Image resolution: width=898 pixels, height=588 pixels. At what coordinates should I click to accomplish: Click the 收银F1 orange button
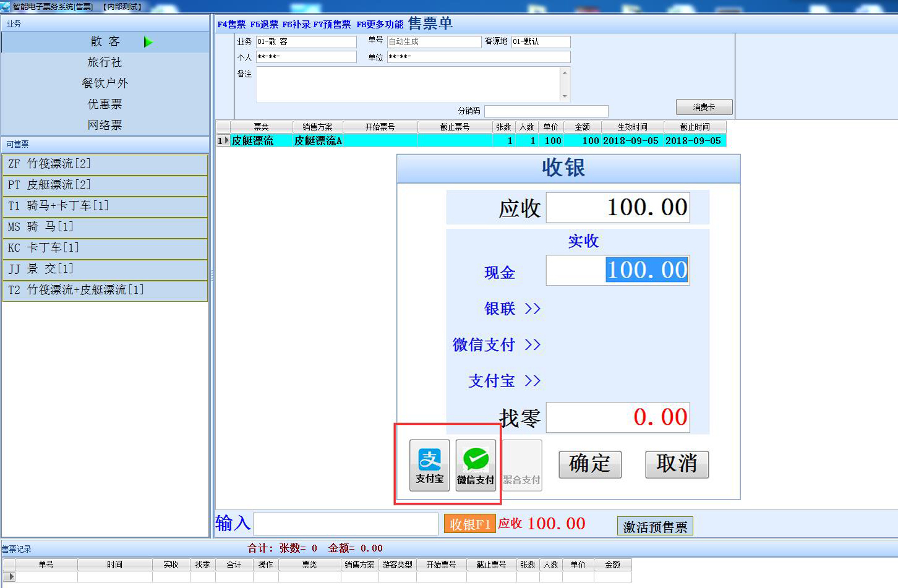click(x=469, y=524)
